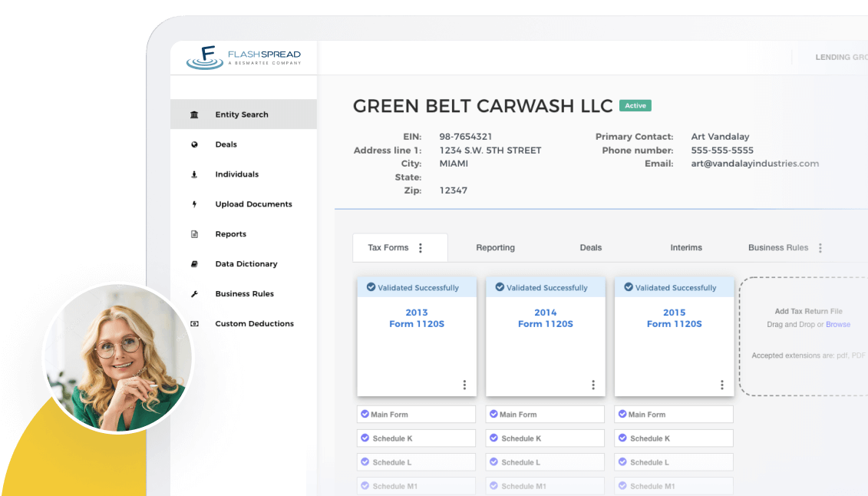
Task: Open the 2013 Form 1120S card menu
Action: (x=464, y=385)
